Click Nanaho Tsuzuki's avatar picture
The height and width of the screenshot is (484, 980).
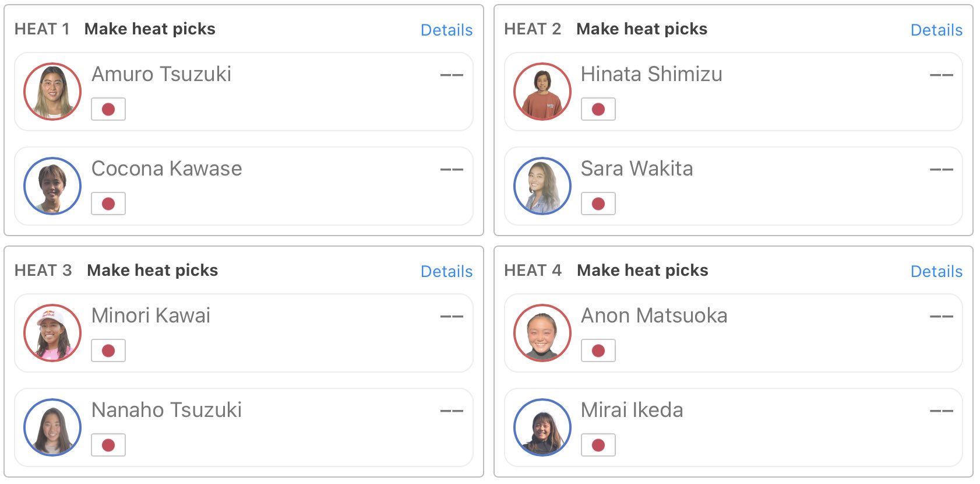click(52, 427)
